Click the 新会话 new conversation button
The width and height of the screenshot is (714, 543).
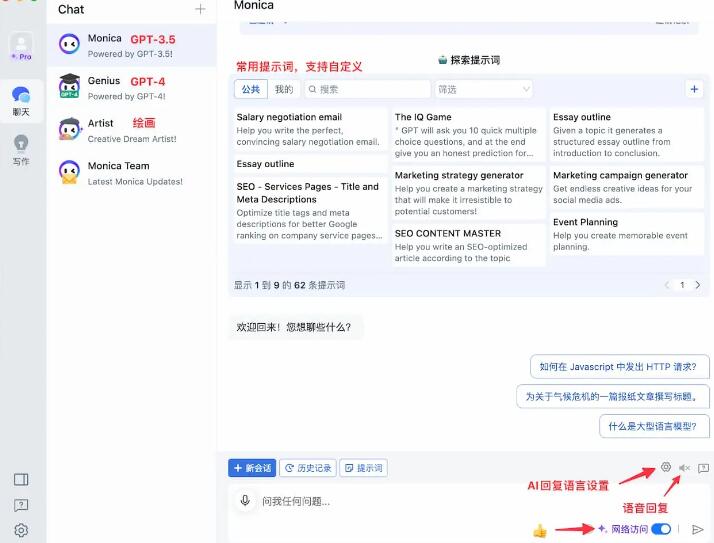(252, 468)
